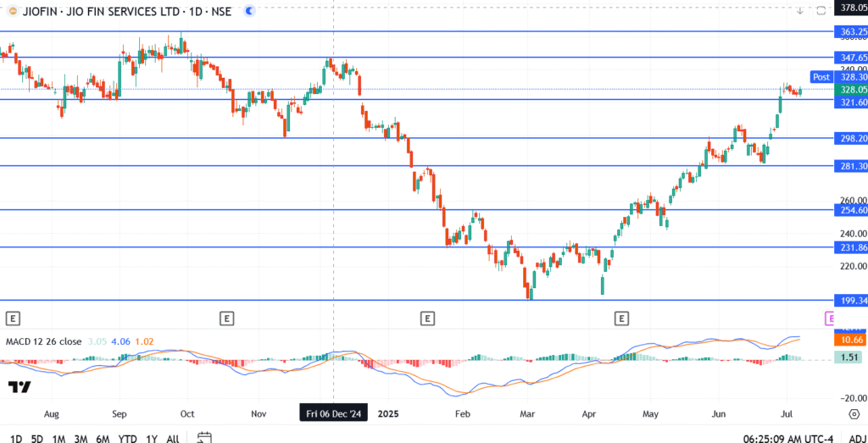Toggle ADJ adjusted data option
868x443 pixels.
pos(855,438)
